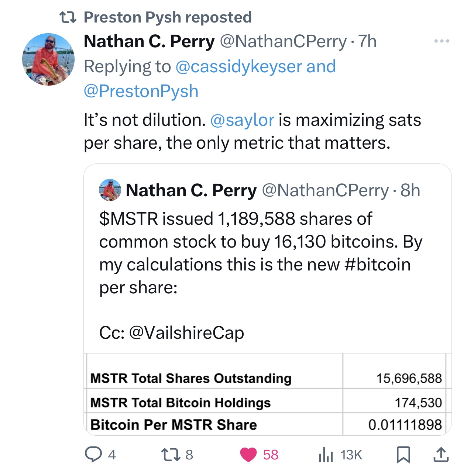
Task: Click the Nathan C. Perry author name
Action: pyautogui.click(x=149, y=41)
